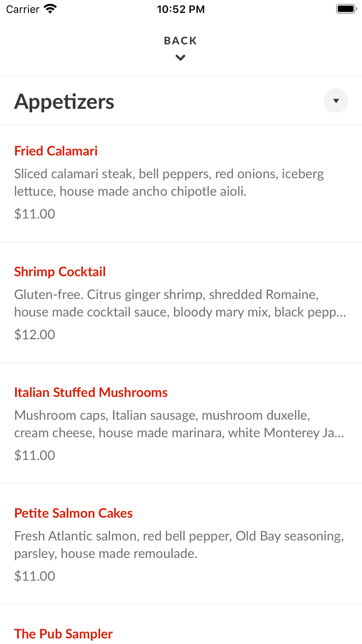Tap the Fried Calamari $11.00 price
Image resolution: width=362 pixels, height=644 pixels.
[x=35, y=214]
